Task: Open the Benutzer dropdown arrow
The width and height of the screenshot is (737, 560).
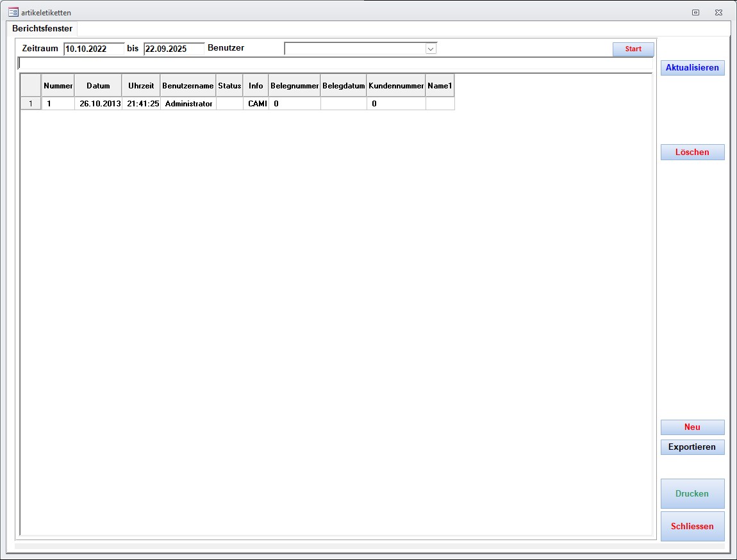Action: (x=431, y=49)
